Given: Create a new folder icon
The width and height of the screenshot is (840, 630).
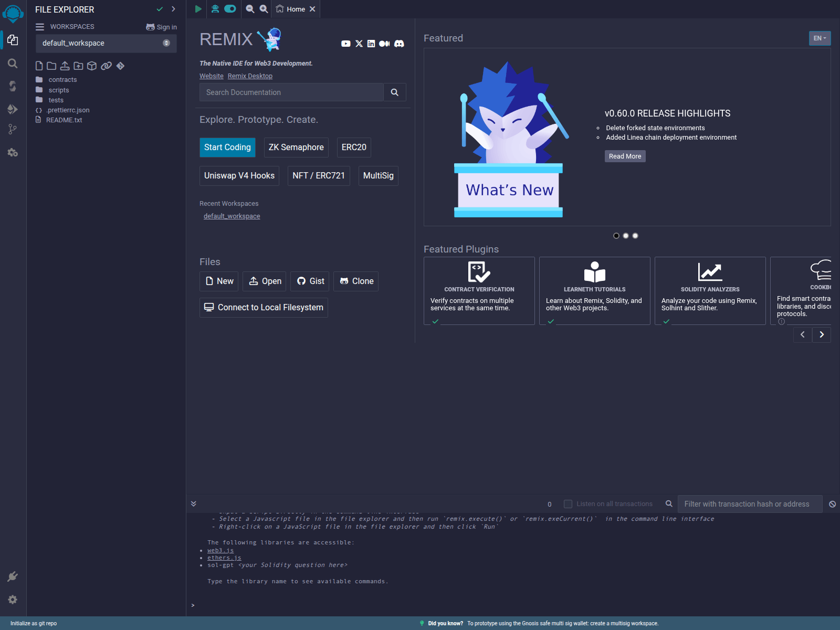Looking at the screenshot, I should pyautogui.click(x=51, y=66).
